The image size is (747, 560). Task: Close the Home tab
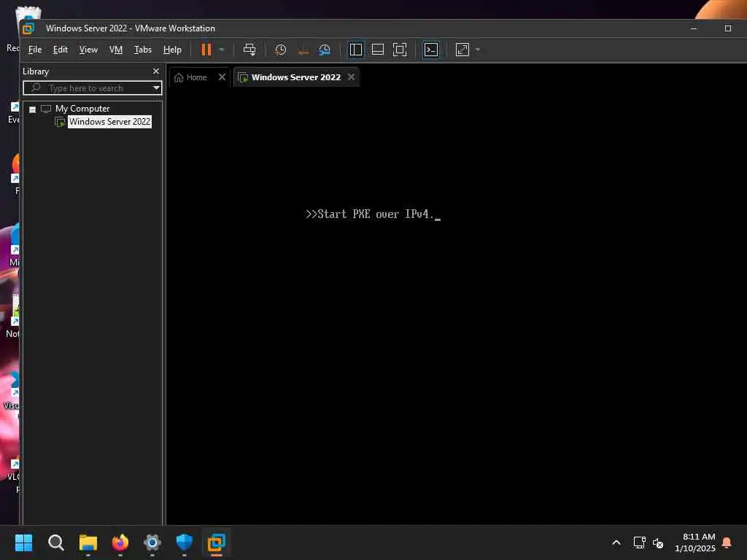[x=222, y=77]
